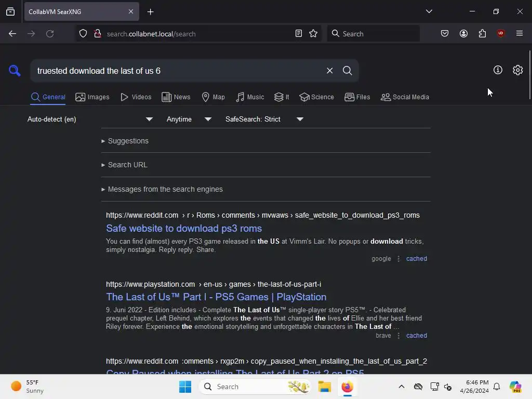Open the SafeSearch: Strict dropdown
Viewport: 532px width, 399px height.
tap(264, 119)
